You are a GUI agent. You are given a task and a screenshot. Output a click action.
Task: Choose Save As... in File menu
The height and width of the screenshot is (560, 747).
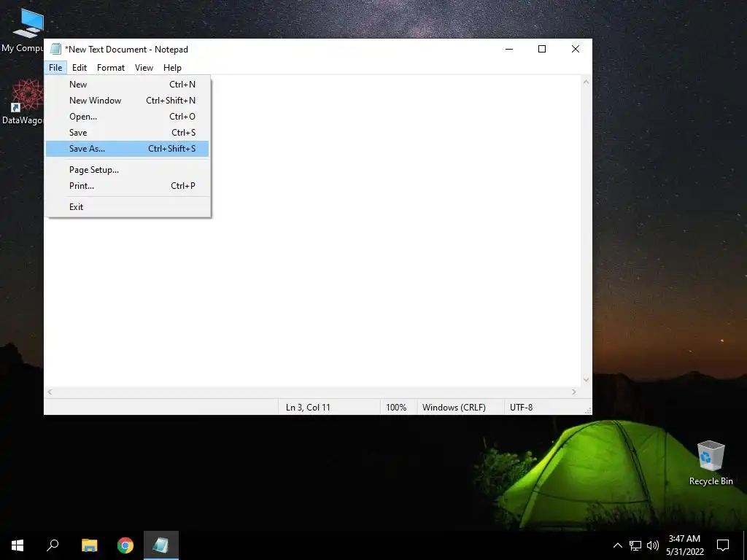(x=127, y=149)
